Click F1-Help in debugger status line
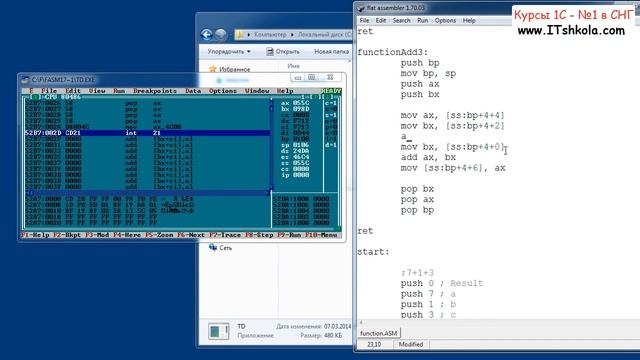 tap(35, 235)
